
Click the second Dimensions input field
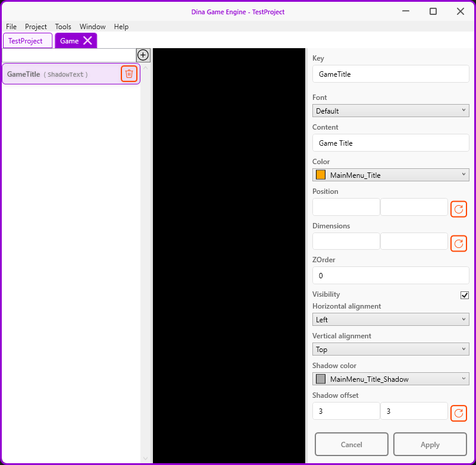[414, 241]
